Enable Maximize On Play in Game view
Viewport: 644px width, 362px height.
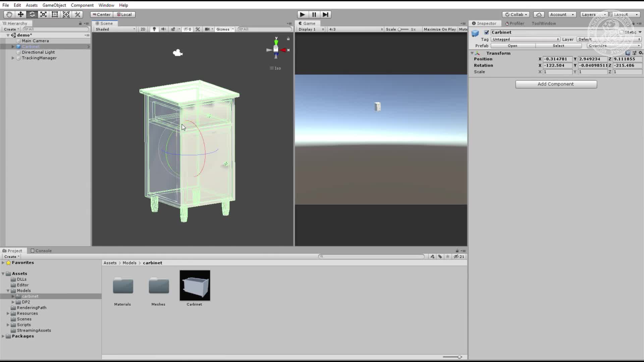(x=440, y=29)
